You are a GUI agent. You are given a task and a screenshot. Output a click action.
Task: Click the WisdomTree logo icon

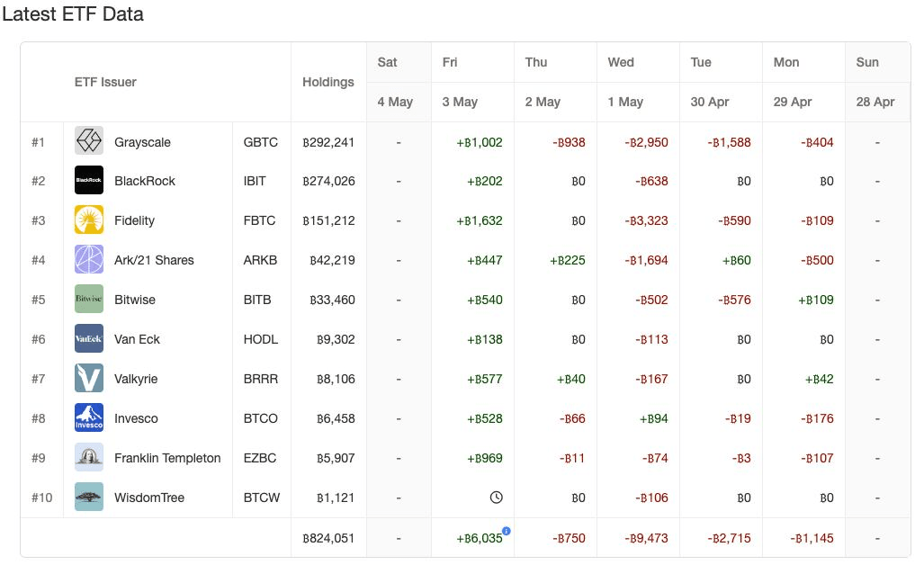pyautogui.click(x=89, y=498)
